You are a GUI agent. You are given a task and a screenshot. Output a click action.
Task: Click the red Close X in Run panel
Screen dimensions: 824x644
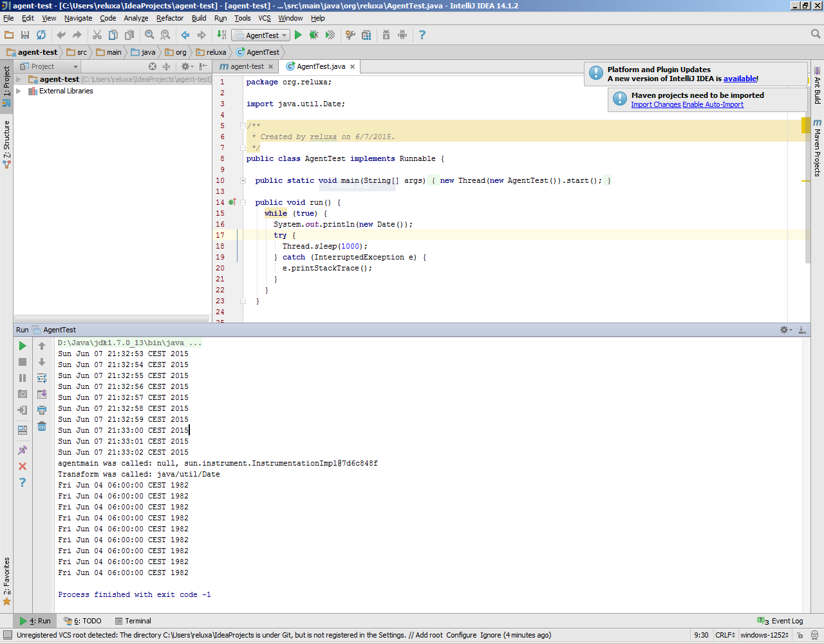point(23,466)
